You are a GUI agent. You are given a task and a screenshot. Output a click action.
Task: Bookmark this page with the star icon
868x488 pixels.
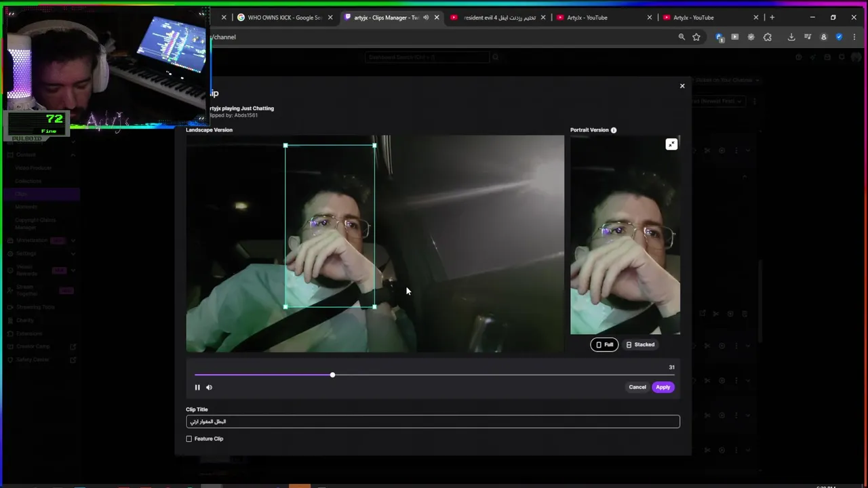[696, 37]
